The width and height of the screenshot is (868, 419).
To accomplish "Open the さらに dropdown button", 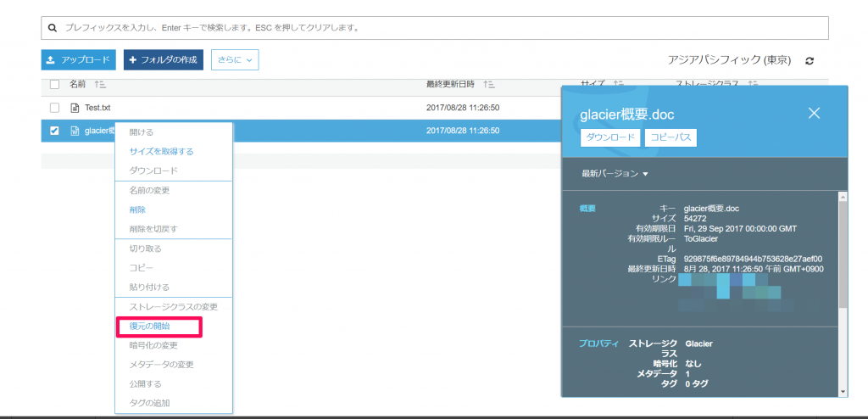I will [235, 60].
